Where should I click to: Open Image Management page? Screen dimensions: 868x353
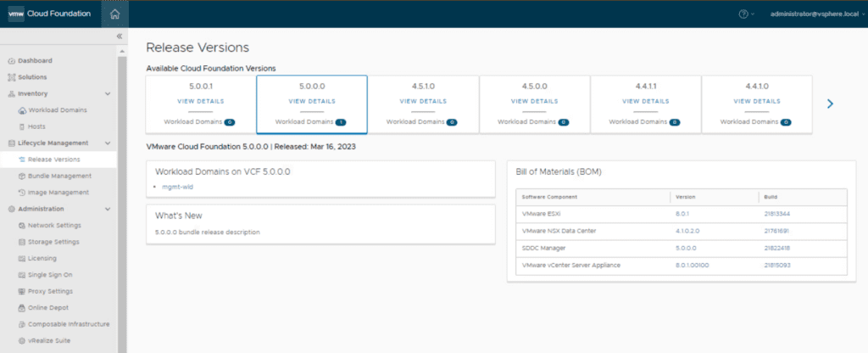58,193
